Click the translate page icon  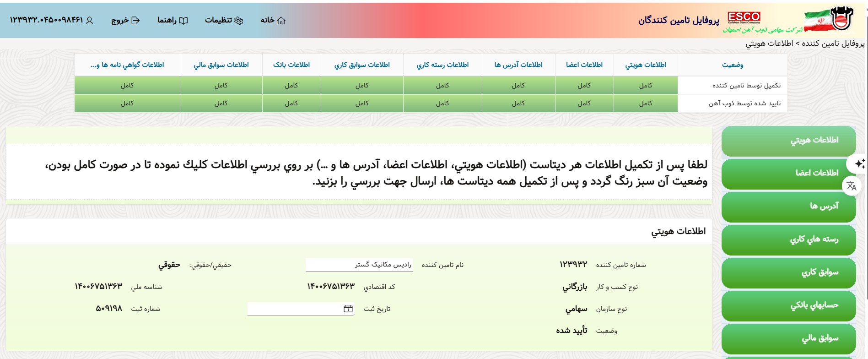[852, 185]
